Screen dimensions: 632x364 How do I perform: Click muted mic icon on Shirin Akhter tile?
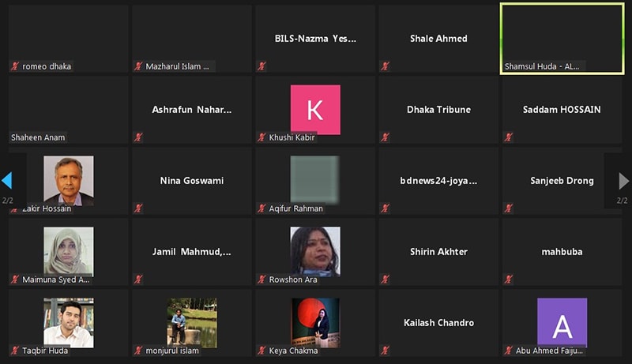385,280
